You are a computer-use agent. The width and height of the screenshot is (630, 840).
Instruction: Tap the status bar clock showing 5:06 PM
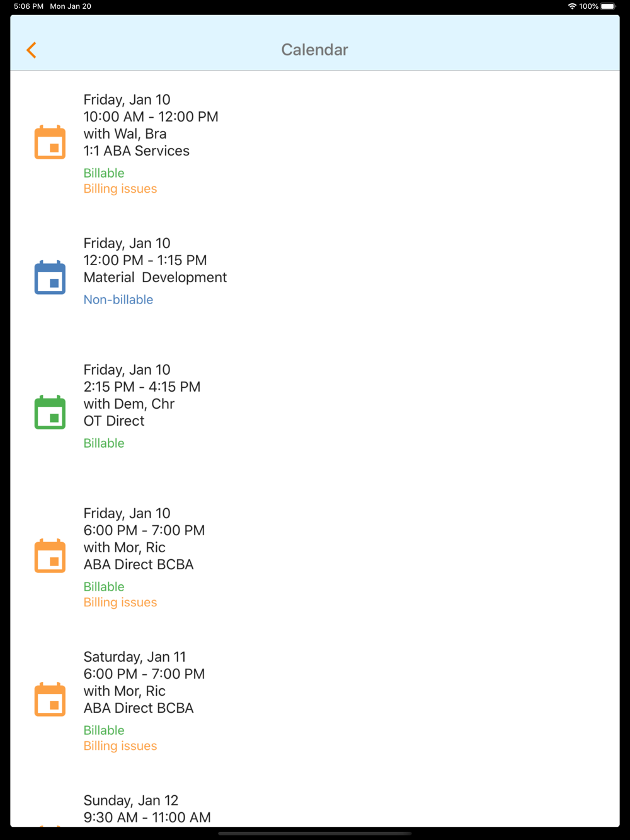28,6
